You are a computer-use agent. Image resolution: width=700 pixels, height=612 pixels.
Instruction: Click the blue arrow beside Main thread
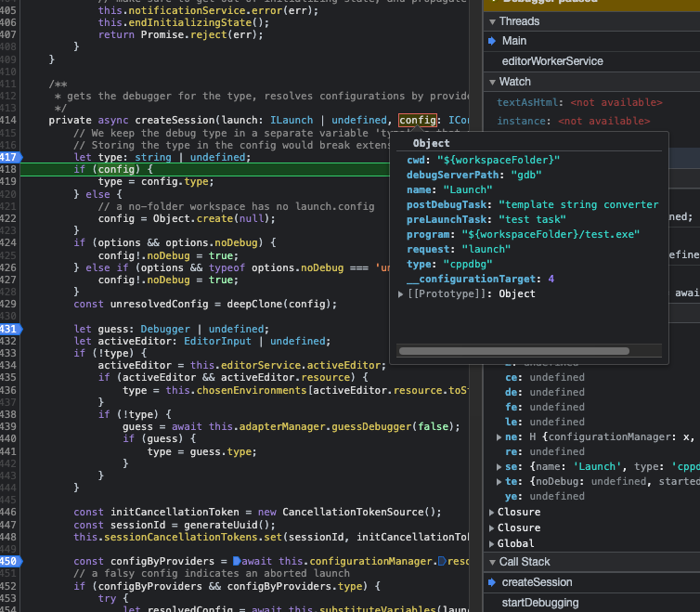pos(492,41)
